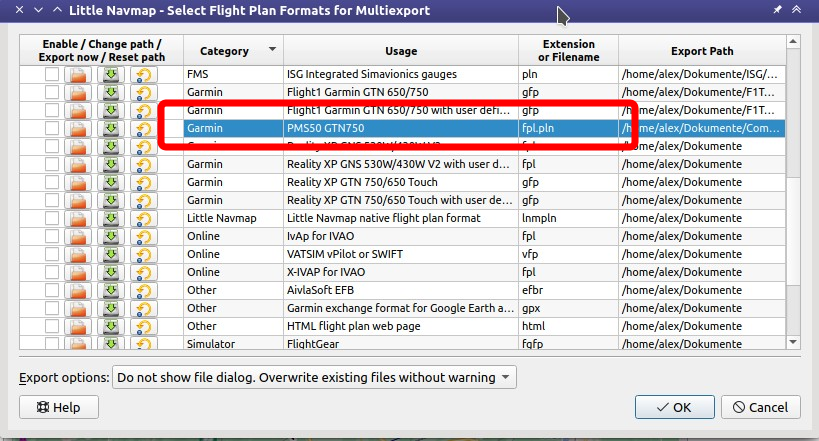Tick checkbox for Little Navmap native flight plan format
Screen dimensions: 819x441
[x=52, y=218]
